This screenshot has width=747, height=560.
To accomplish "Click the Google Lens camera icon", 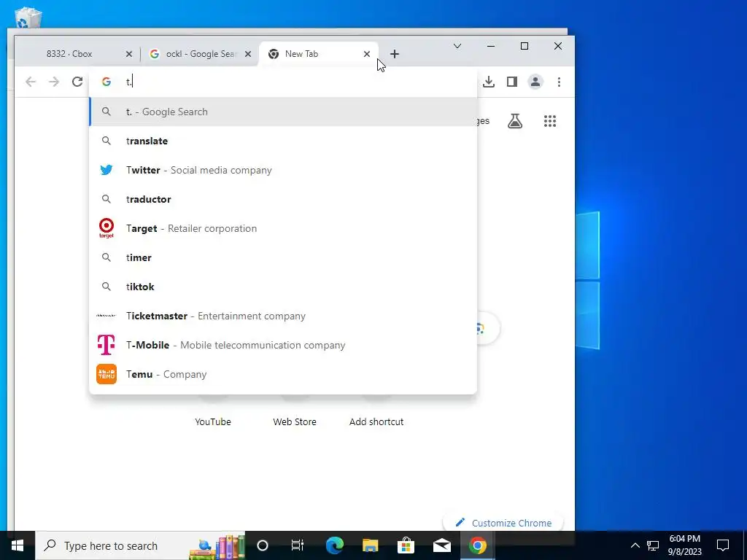I will [x=480, y=328].
